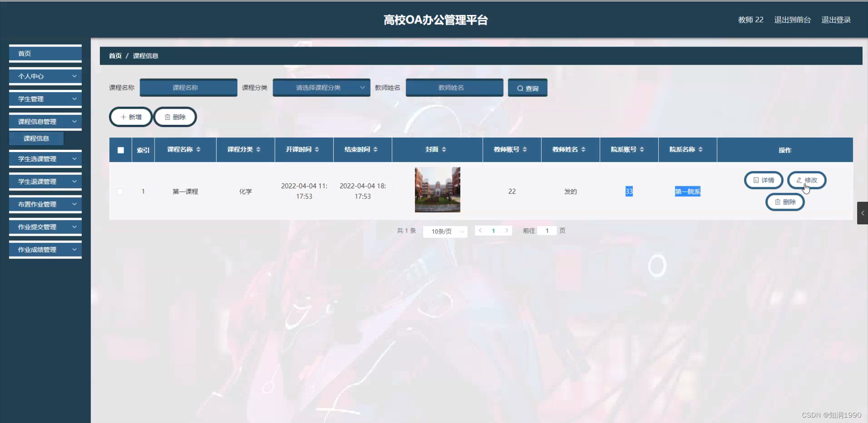Toggle the select-all checkbox in table header

pos(120,150)
